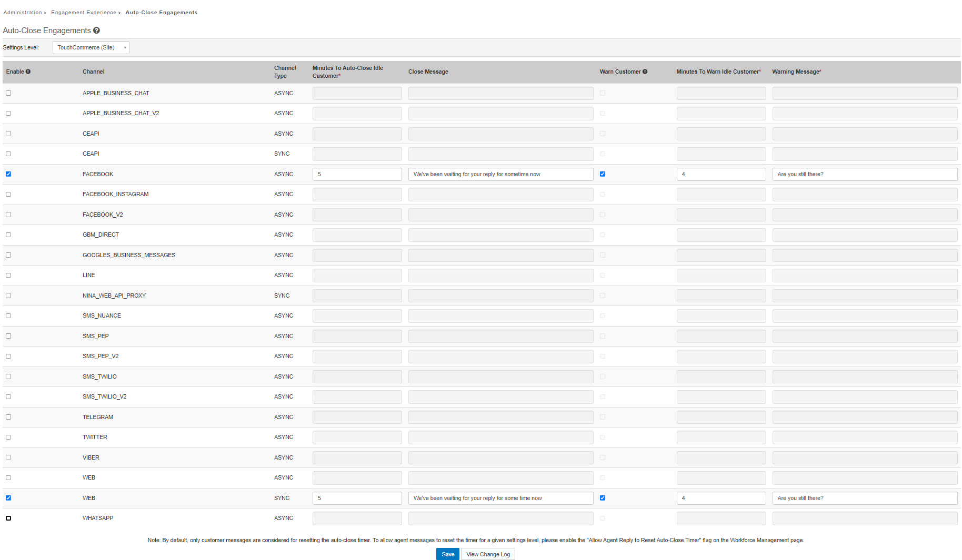The width and height of the screenshot is (962, 560).
Task: Click WEB SYNC minutes to warn field
Action: (x=720, y=498)
